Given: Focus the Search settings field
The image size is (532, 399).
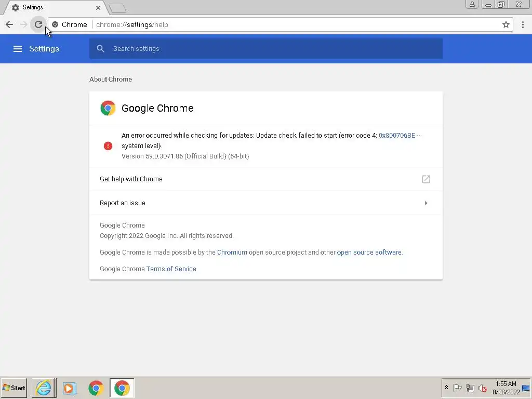Looking at the screenshot, I should (x=266, y=48).
